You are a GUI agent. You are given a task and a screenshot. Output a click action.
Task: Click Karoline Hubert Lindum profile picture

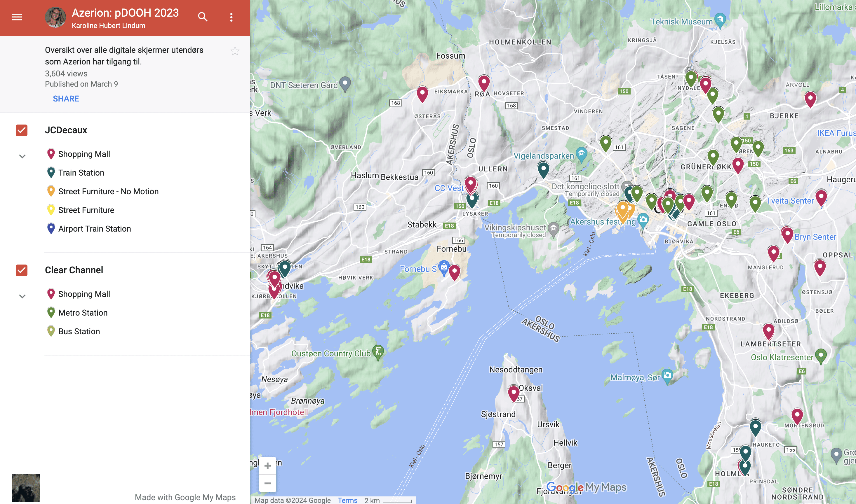(55, 17)
